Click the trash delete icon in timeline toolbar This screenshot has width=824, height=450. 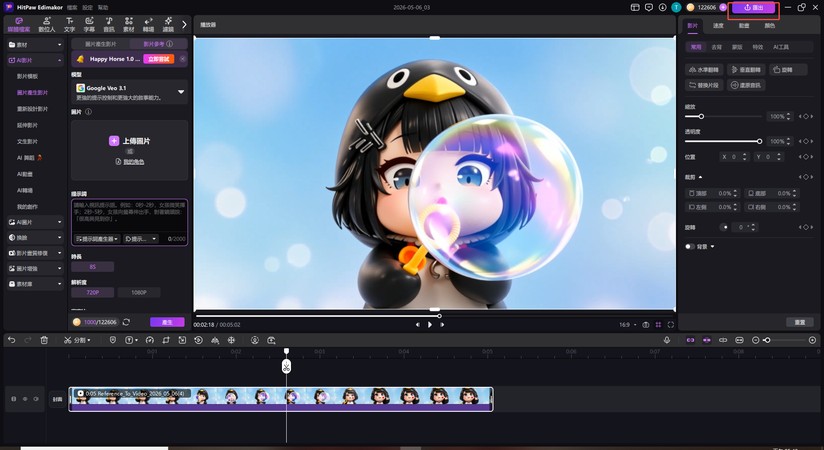tap(44, 340)
